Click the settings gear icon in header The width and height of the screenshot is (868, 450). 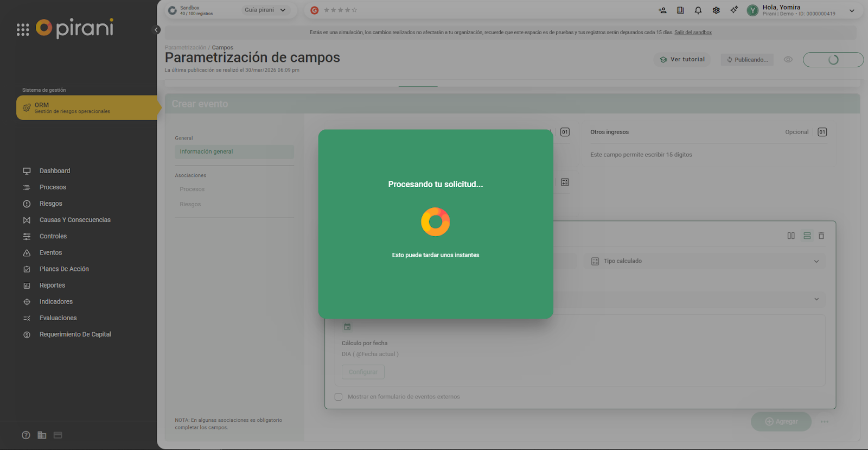pyautogui.click(x=716, y=10)
